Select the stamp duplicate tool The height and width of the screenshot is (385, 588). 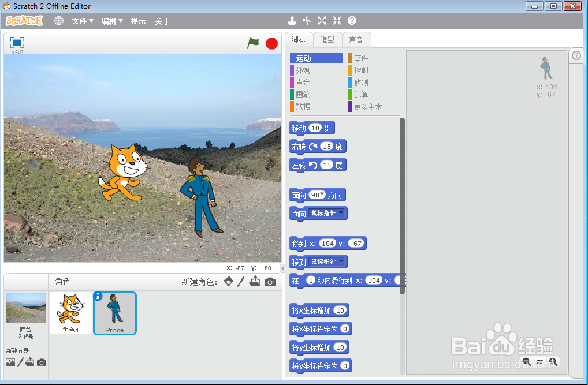click(292, 20)
